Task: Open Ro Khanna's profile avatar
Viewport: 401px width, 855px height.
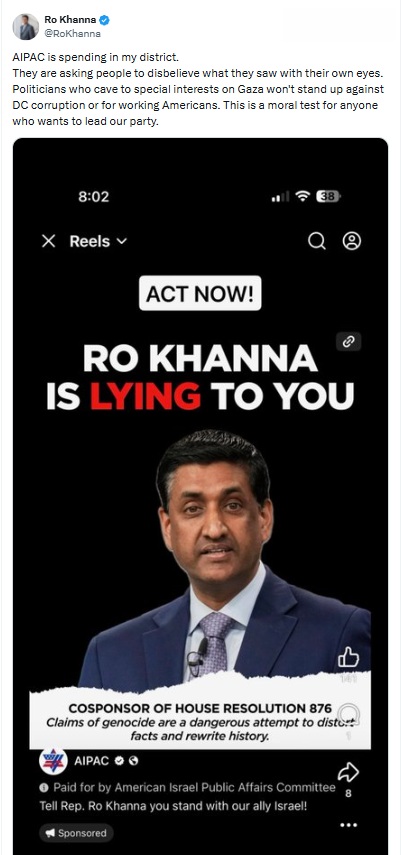Action: point(26,26)
